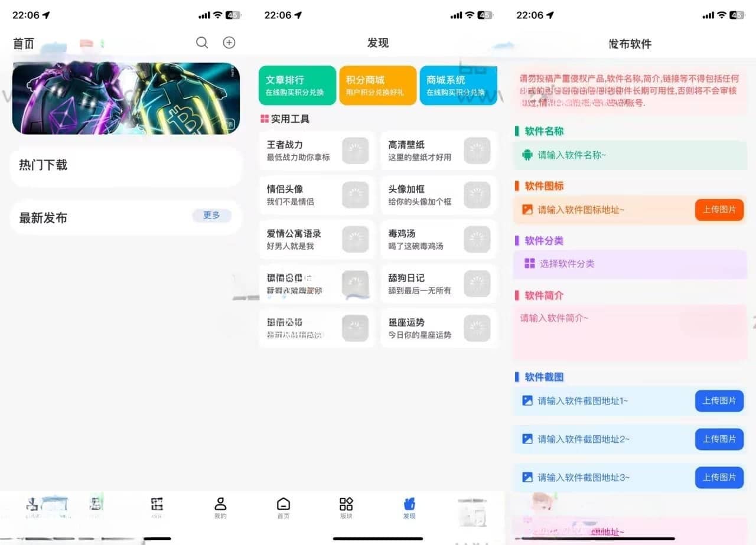Select the 最新发布 heading

(43, 218)
